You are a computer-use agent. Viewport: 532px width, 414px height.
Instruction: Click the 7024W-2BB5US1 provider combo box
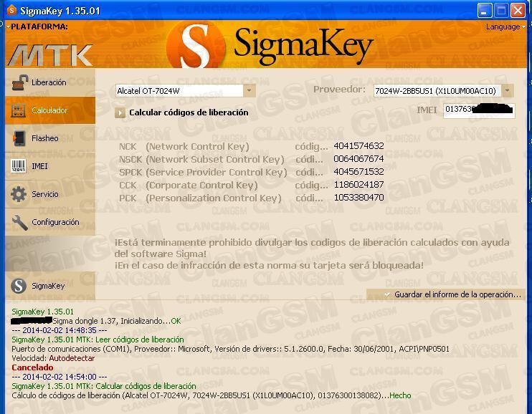443,90
